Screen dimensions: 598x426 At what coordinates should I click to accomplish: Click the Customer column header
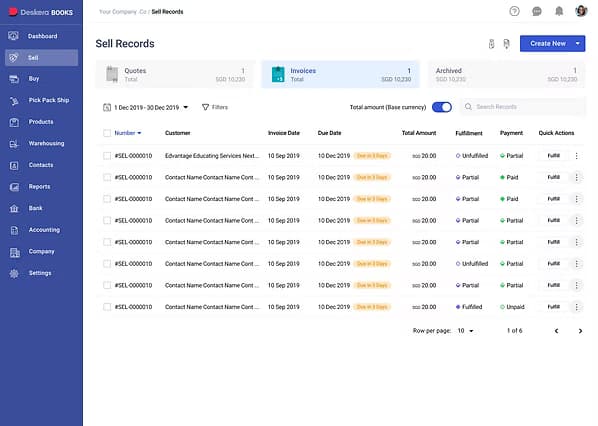177,133
